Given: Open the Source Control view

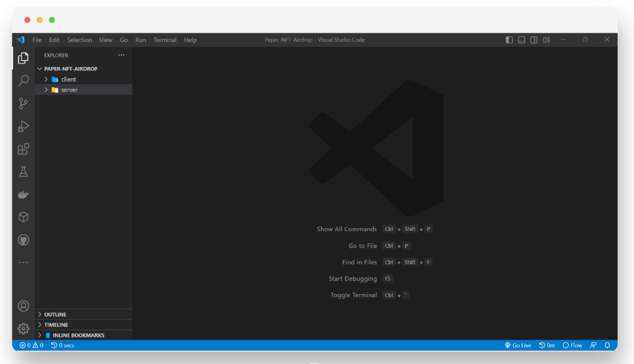Looking at the screenshot, I should click(24, 103).
